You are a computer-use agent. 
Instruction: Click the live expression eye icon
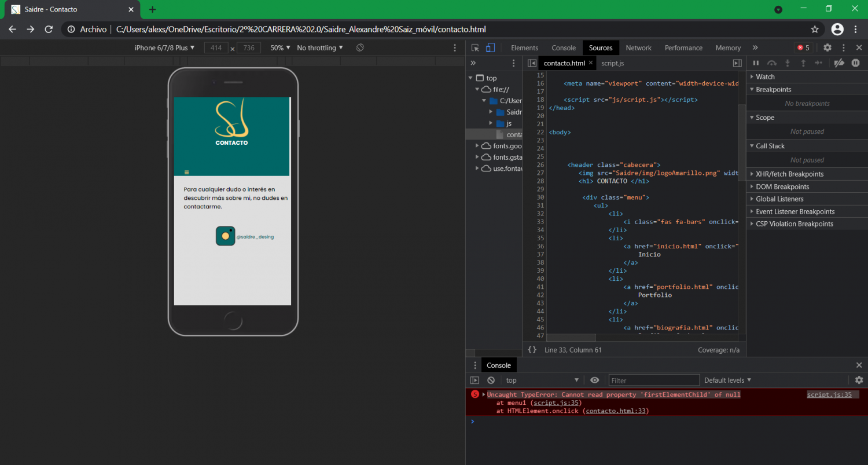[x=594, y=380]
